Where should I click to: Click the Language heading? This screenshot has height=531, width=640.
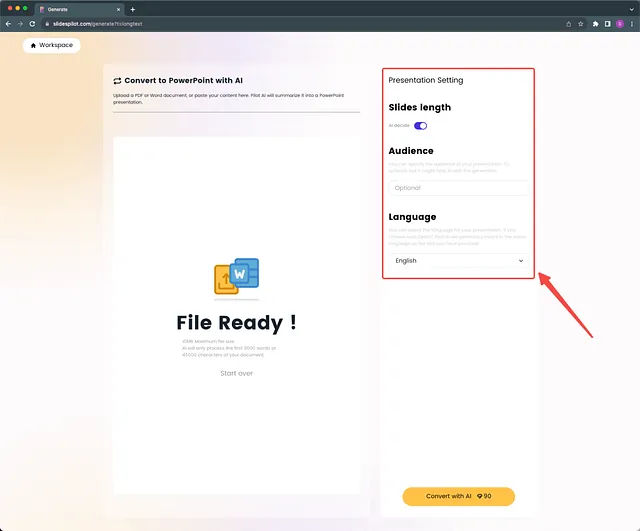pyautogui.click(x=412, y=217)
